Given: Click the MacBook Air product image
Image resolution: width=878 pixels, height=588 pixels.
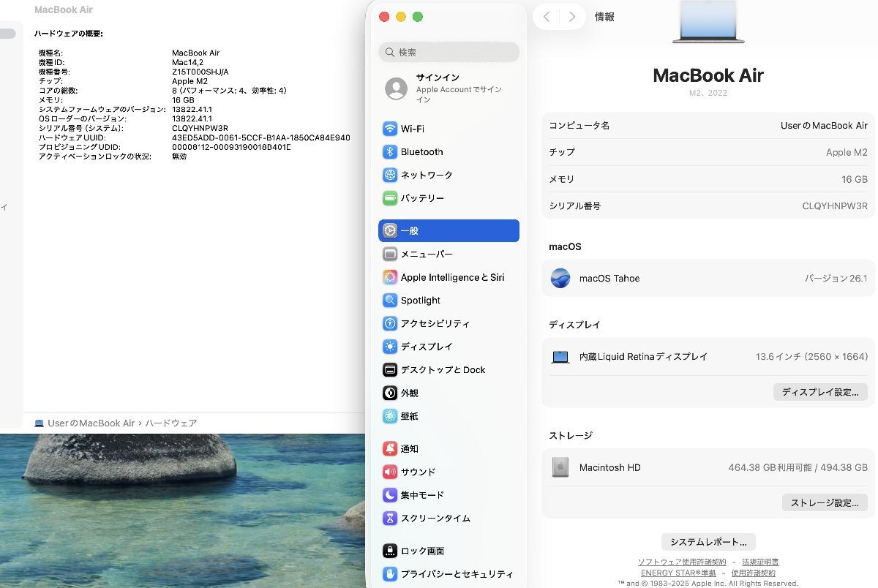Looking at the screenshot, I should [x=708, y=22].
